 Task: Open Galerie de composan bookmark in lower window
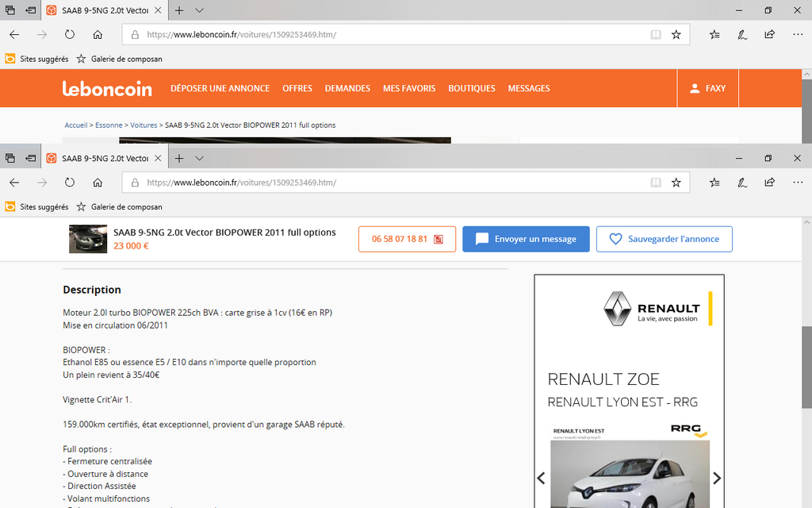119,207
